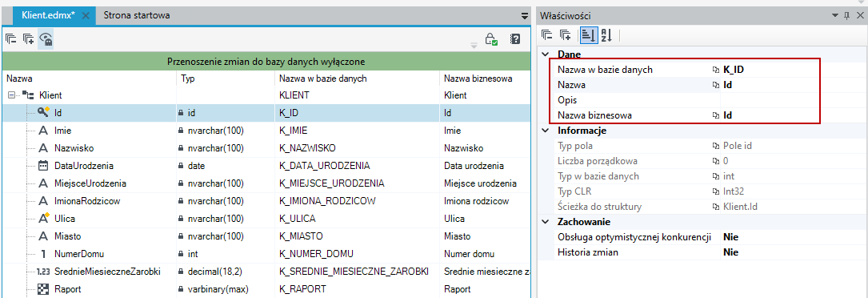The image size is (868, 298).
Task: Click the text icon with marker of Ulica
Action: point(44,218)
